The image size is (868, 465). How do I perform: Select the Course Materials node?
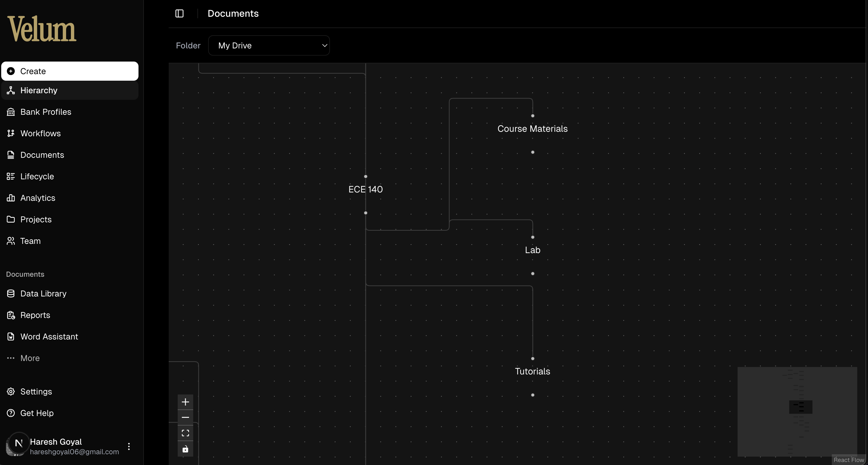coord(532,129)
